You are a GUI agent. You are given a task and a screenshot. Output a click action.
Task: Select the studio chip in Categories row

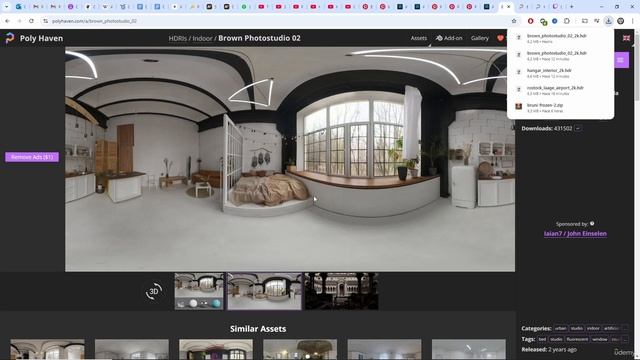click(x=577, y=328)
